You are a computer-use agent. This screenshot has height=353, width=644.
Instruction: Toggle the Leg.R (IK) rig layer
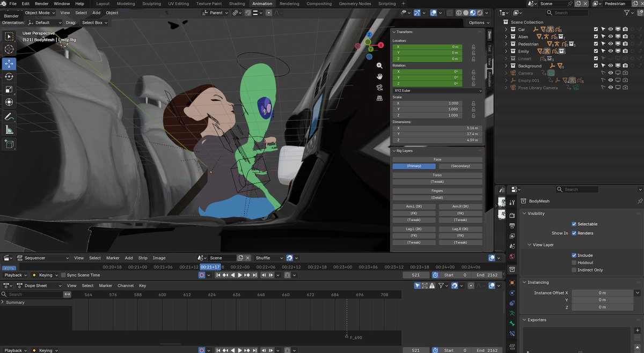(x=460, y=229)
